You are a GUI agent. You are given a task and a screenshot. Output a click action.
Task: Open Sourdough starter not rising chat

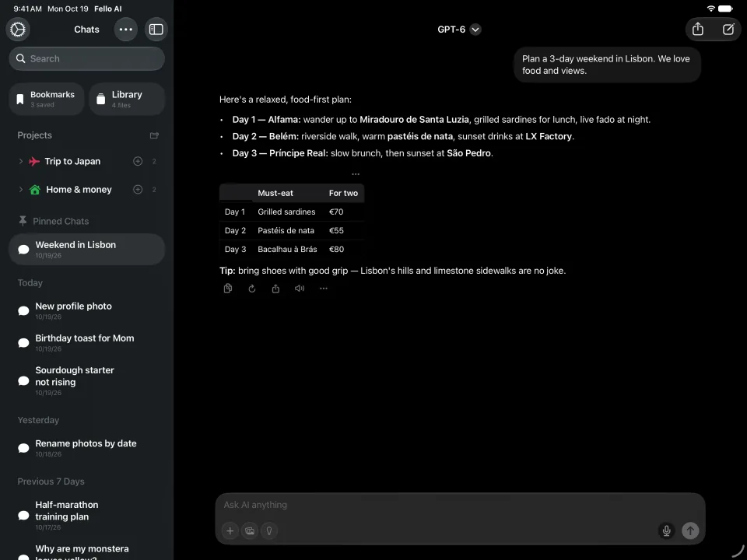[x=86, y=380]
